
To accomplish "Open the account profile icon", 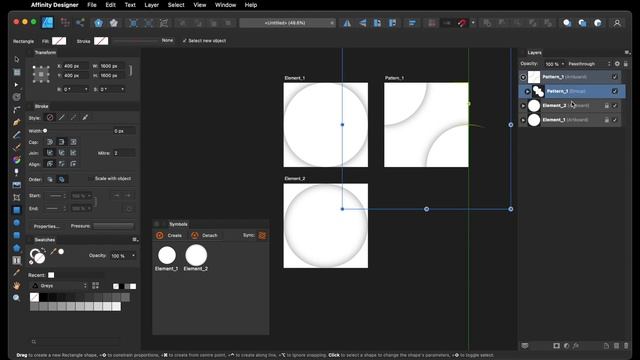I will coord(617,23).
